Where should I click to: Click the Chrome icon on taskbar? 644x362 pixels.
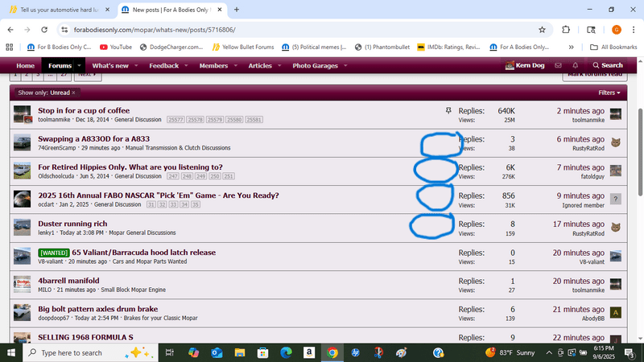tap(332, 352)
